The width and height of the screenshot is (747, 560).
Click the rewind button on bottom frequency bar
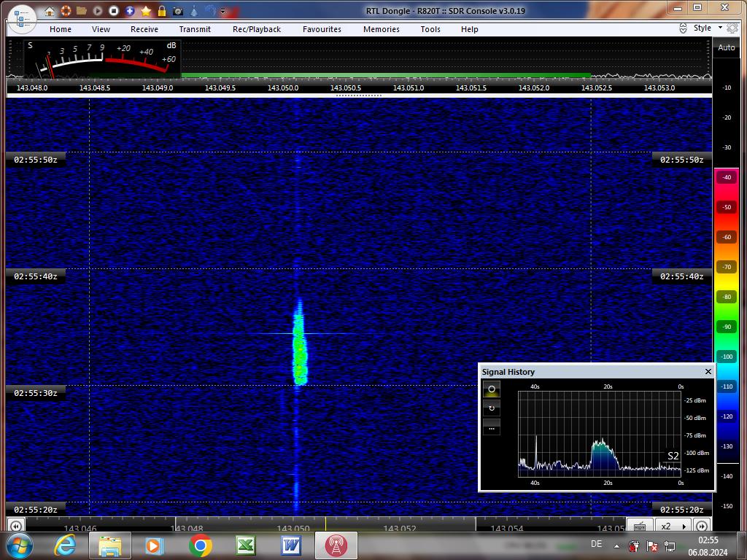click(16, 526)
